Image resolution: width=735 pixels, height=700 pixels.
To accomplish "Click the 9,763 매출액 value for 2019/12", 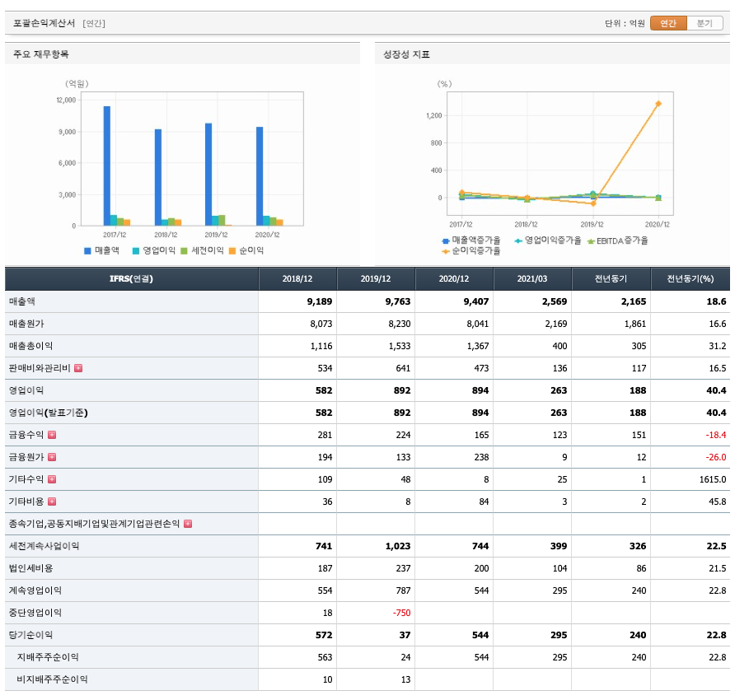I will (x=398, y=301).
